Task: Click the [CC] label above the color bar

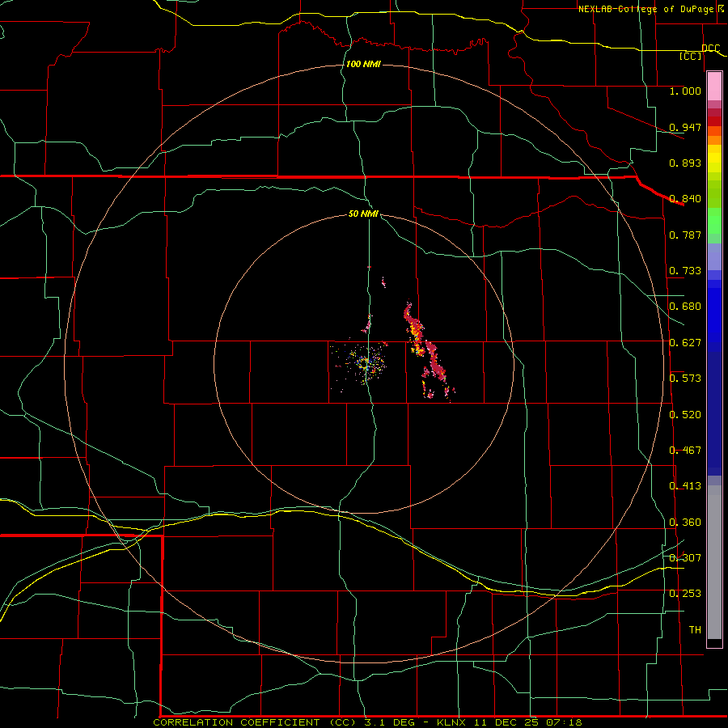Action: coord(690,56)
